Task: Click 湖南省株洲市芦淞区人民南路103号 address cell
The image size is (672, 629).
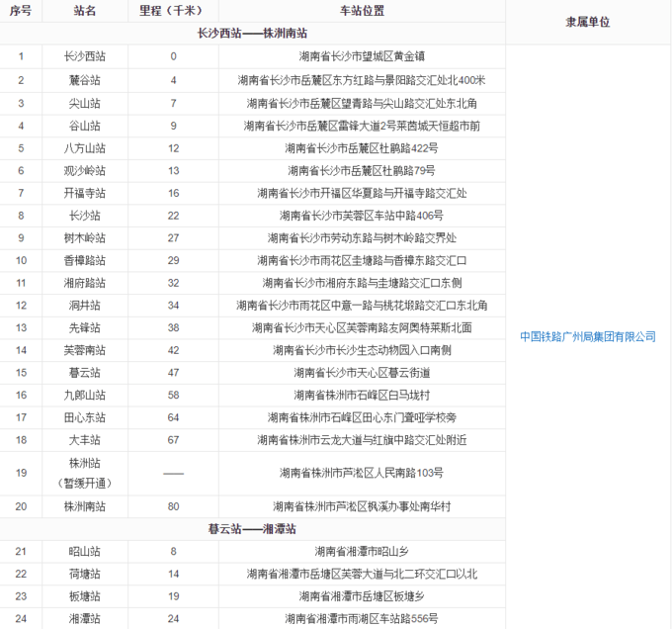Action: click(362, 473)
